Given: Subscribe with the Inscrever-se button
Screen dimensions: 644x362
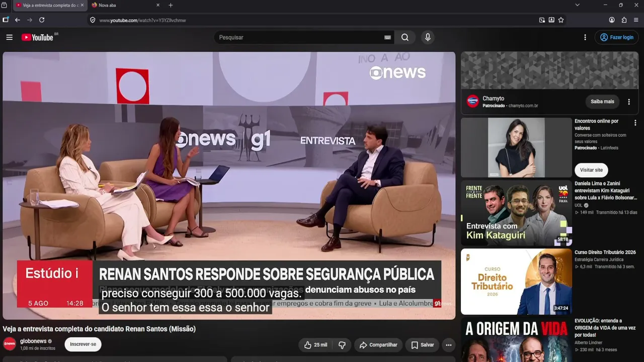Looking at the screenshot, I should [x=83, y=344].
